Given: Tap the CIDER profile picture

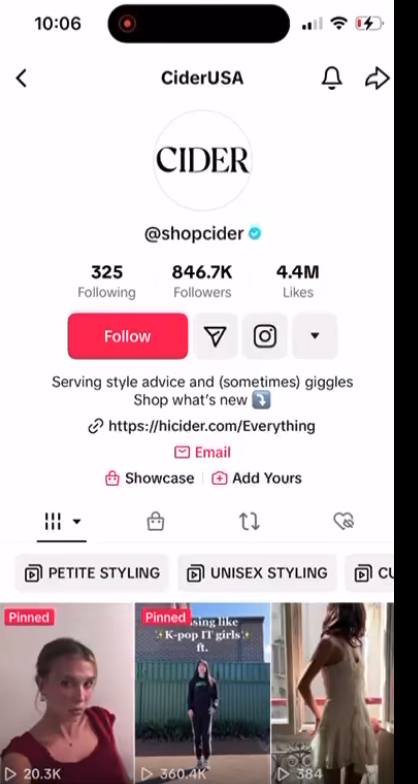Looking at the screenshot, I should (202, 160).
